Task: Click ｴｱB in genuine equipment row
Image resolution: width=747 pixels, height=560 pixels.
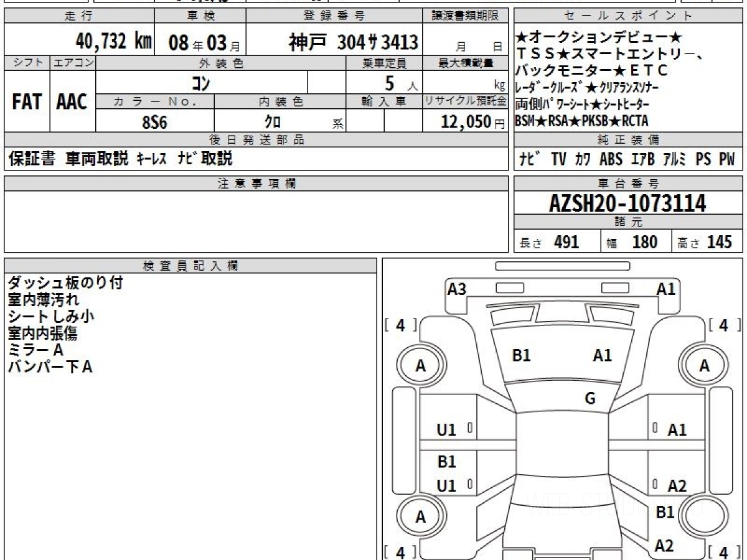Action: [x=642, y=159]
